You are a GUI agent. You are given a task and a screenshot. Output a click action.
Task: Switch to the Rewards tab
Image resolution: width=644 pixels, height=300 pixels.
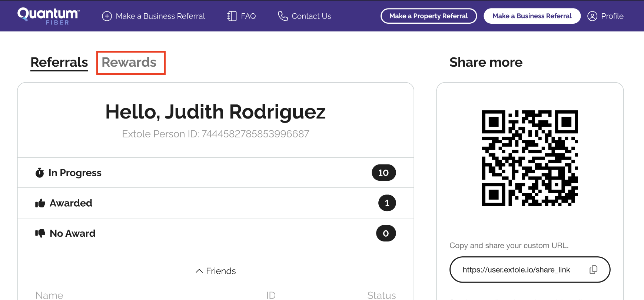tap(129, 62)
